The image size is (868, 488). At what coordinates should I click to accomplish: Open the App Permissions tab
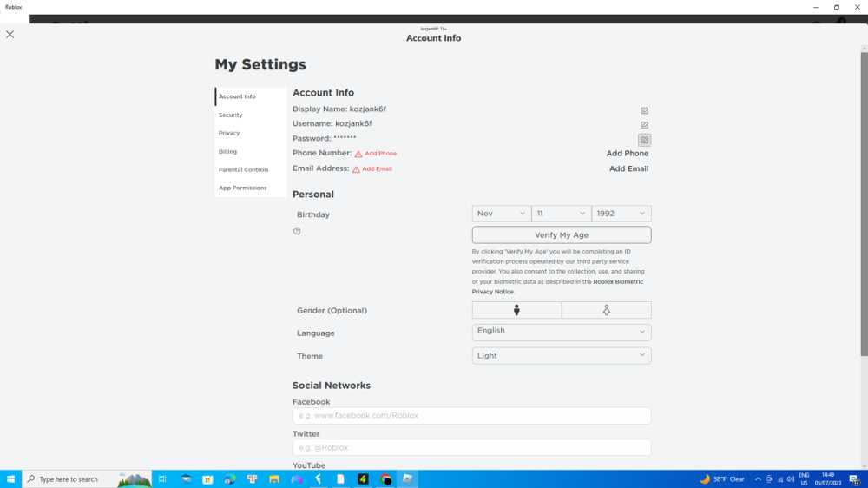[x=250, y=188]
